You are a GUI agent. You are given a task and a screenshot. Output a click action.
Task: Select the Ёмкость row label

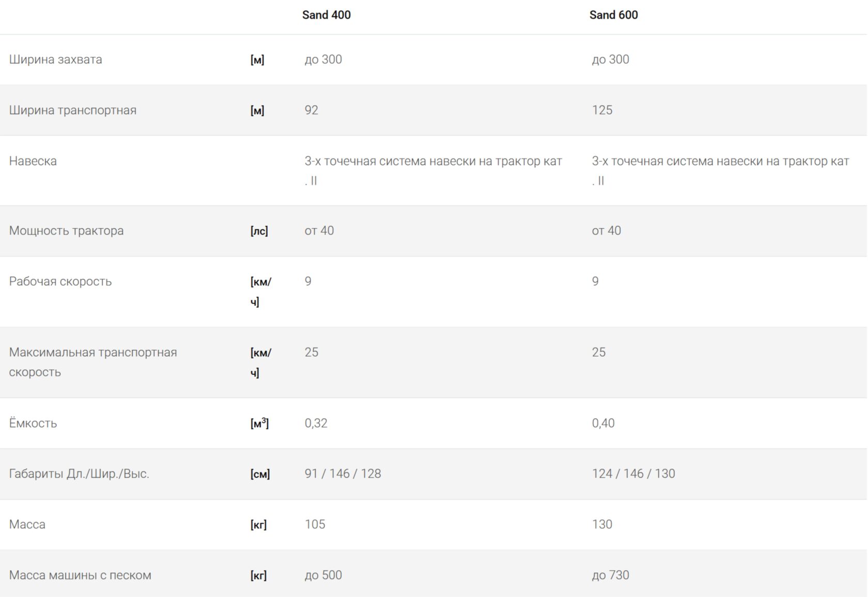(33, 423)
